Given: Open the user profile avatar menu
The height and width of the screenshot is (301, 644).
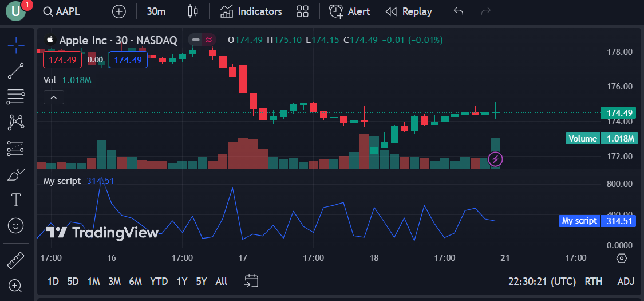Looking at the screenshot, I should tap(15, 11).
